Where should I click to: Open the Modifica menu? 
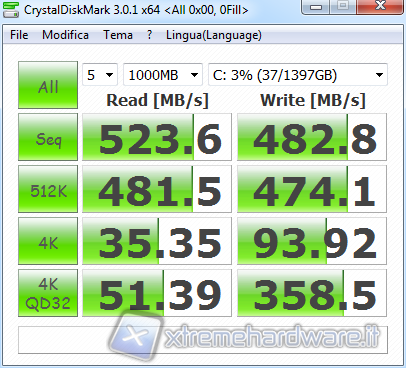click(65, 35)
